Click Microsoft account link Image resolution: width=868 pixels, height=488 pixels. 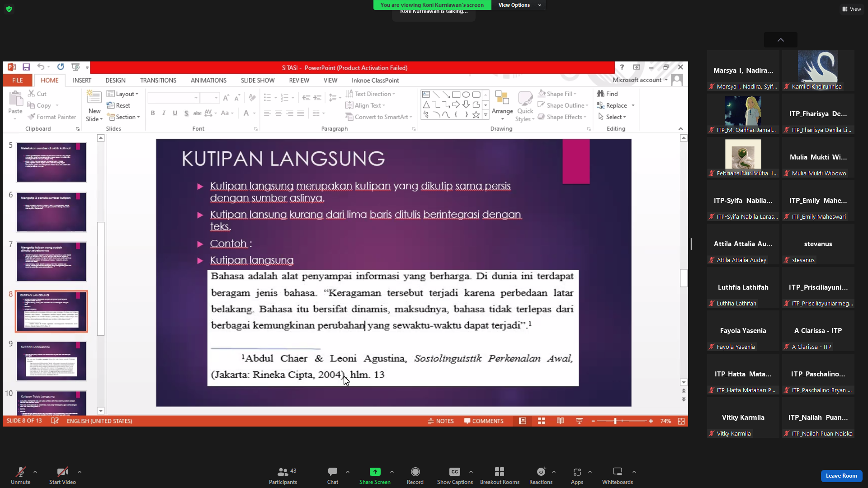637,80
